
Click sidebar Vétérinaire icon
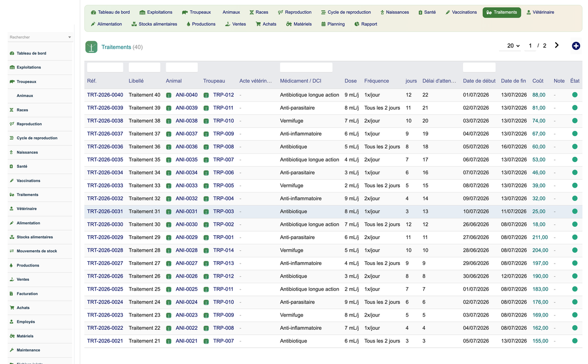(12, 209)
